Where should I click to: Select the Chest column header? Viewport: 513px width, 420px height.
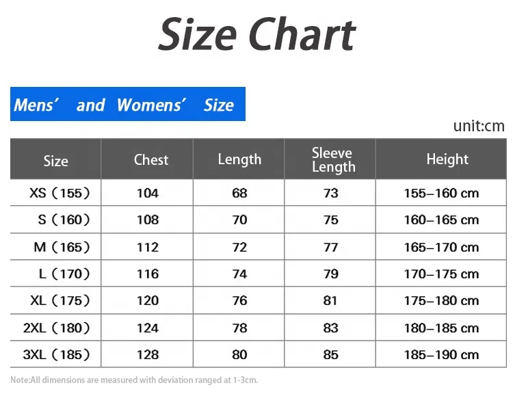(x=150, y=159)
